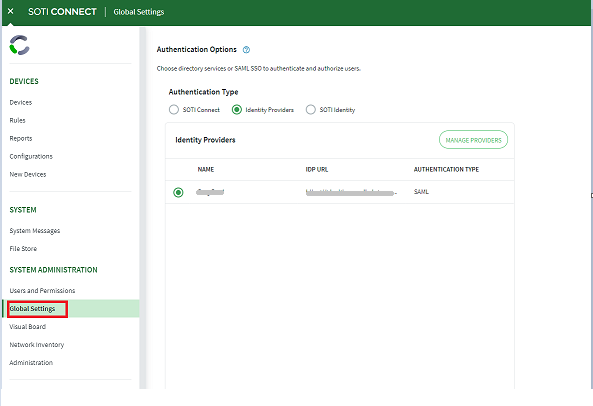The height and width of the screenshot is (406, 593).
Task: Open File Store in sidebar
Action: [23, 248]
